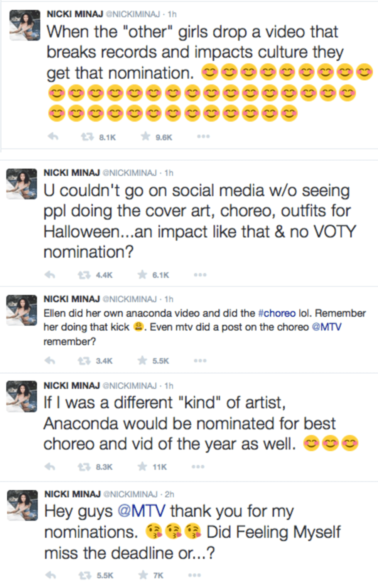Open more options on the 8.1K retweets tweet
This screenshot has height=588, width=378.
coord(203,137)
